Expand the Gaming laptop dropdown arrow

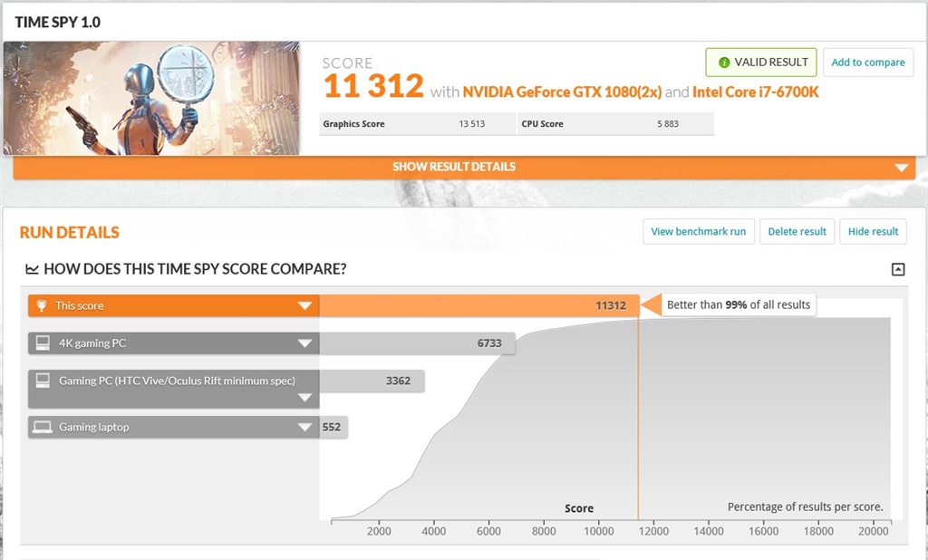(x=304, y=427)
